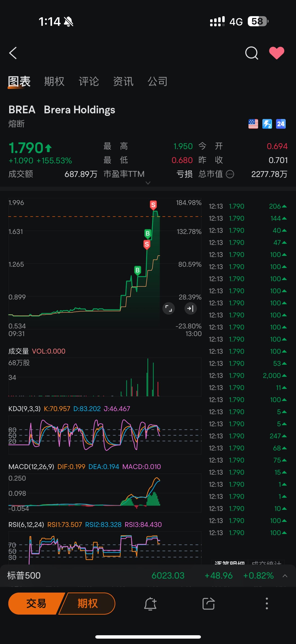Tap the 总市值 info circle icon
This screenshot has height=644, width=296.
tap(230, 174)
